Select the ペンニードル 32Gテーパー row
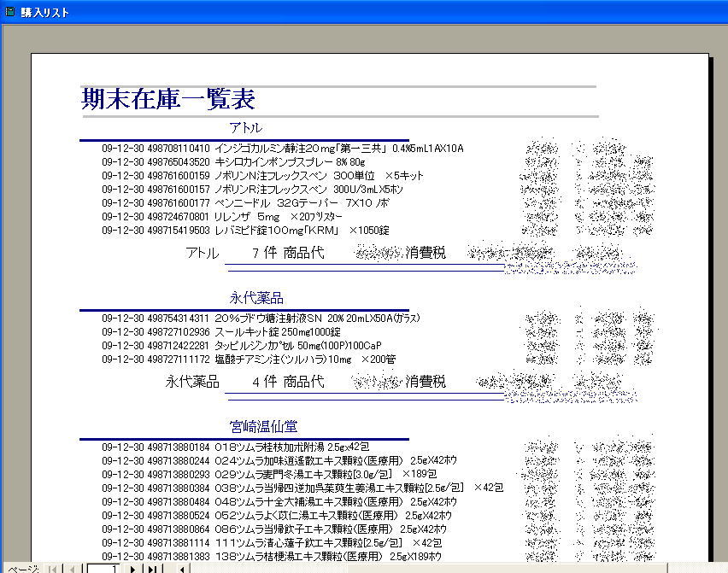Viewport: 728px width, 573px height. tap(245, 202)
